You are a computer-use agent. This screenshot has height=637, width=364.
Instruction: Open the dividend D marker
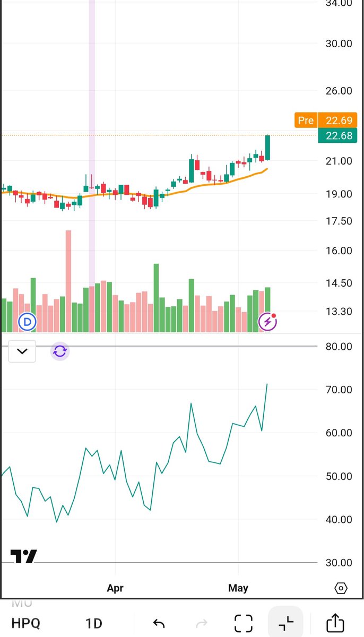click(28, 321)
